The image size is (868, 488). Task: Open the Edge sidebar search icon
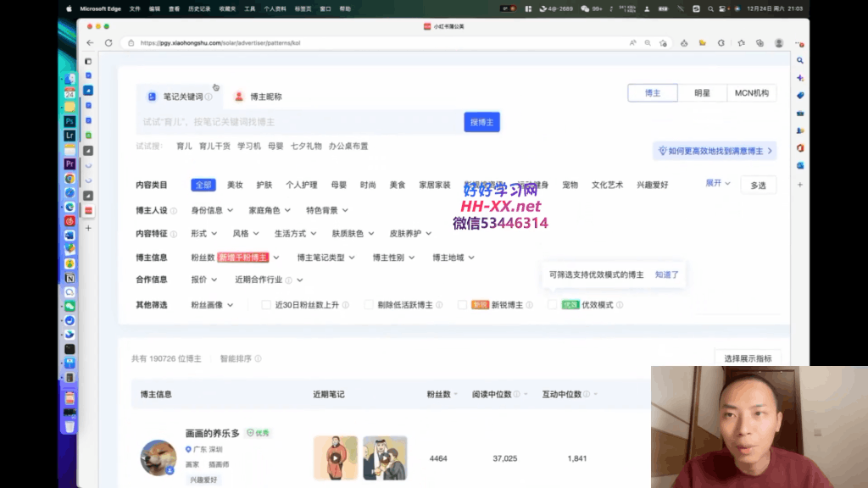coord(800,60)
